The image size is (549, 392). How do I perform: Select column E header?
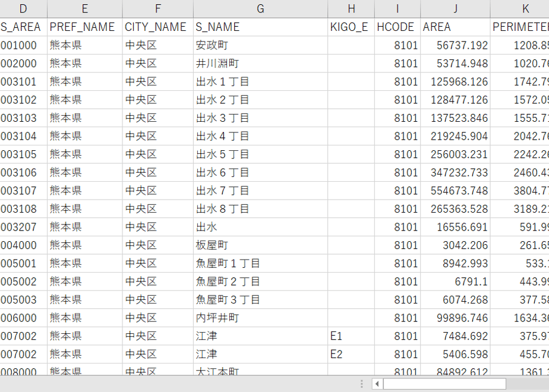(x=85, y=9)
